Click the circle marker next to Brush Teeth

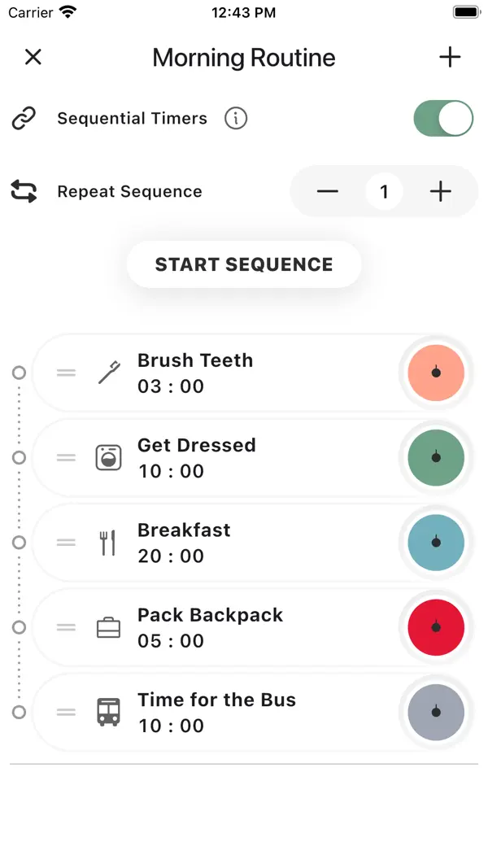[x=19, y=373]
